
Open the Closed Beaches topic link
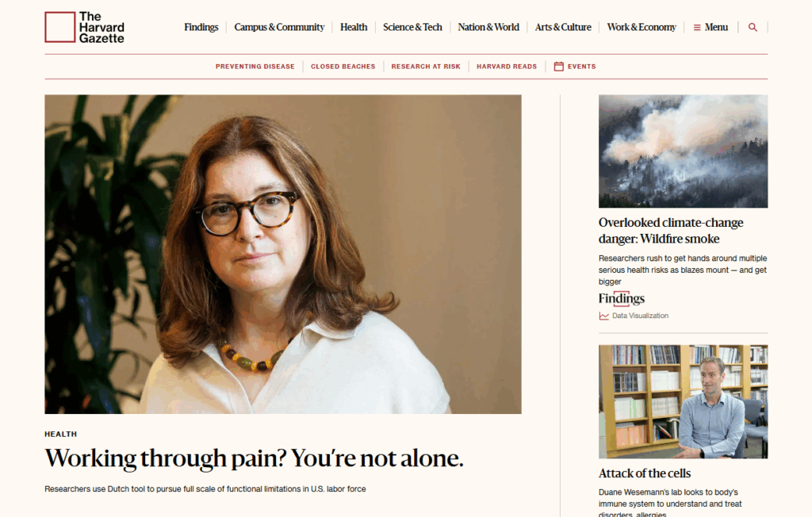(343, 67)
